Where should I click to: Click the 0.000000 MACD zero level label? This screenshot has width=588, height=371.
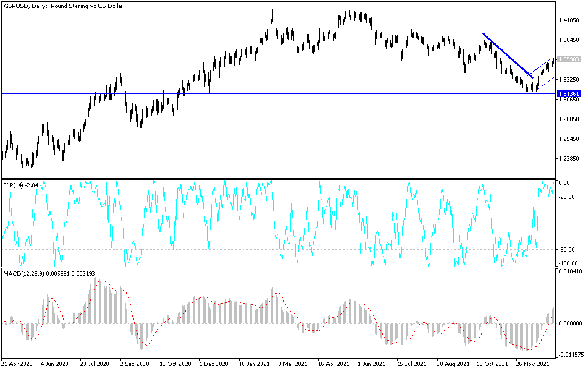[x=571, y=323]
